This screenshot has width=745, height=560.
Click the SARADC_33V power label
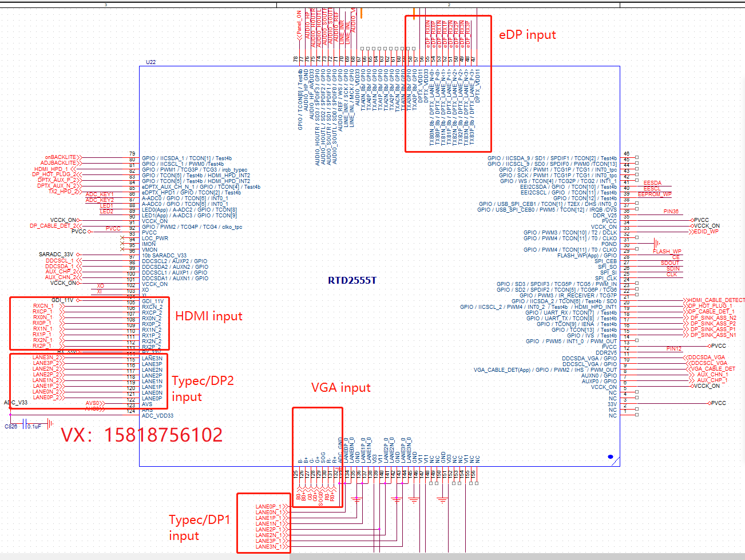[56, 255]
